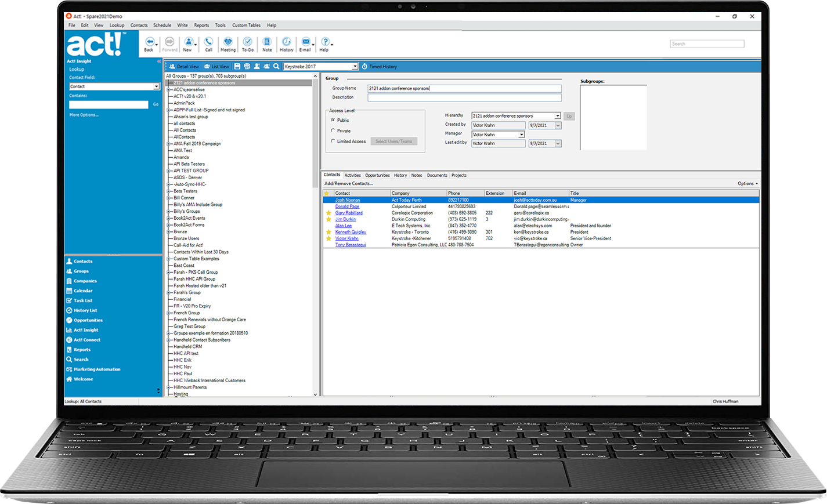Open the Hierarchy dropdown
The height and width of the screenshot is (504, 827).
pyautogui.click(x=557, y=116)
